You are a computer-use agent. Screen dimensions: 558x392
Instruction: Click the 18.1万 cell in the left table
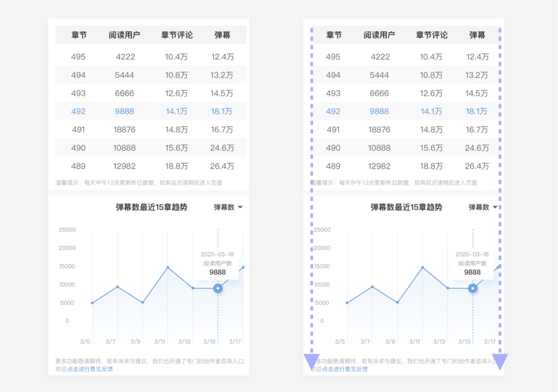point(222,112)
